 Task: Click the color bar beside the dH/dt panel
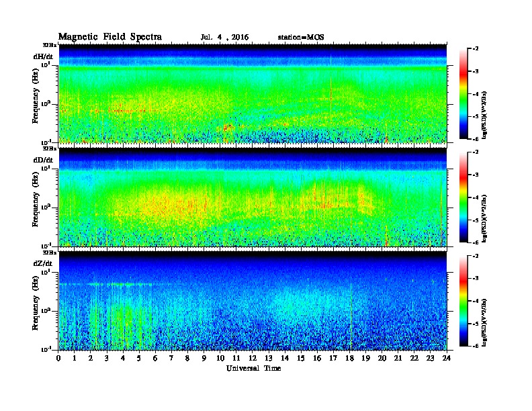tap(463, 94)
